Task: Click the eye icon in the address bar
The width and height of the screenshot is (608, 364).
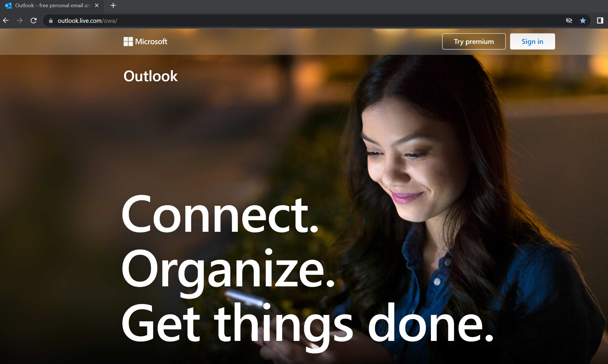Action: [x=569, y=20]
